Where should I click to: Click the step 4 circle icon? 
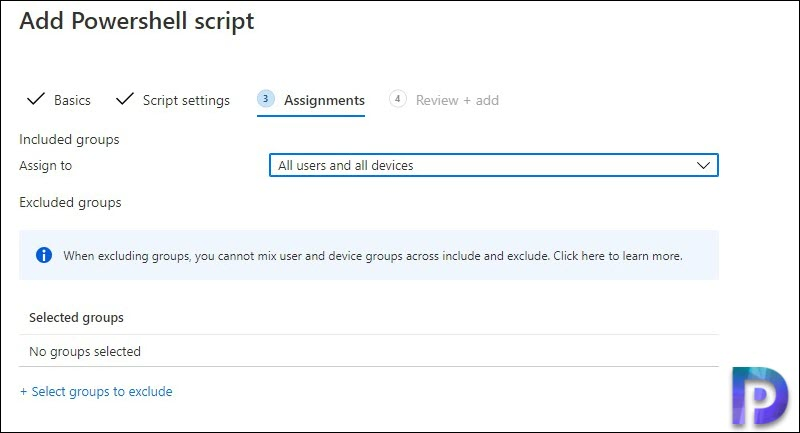[397, 99]
